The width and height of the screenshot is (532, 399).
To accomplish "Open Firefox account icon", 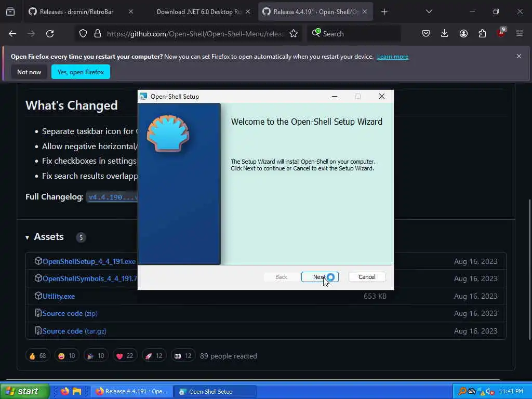I will click(x=463, y=33).
